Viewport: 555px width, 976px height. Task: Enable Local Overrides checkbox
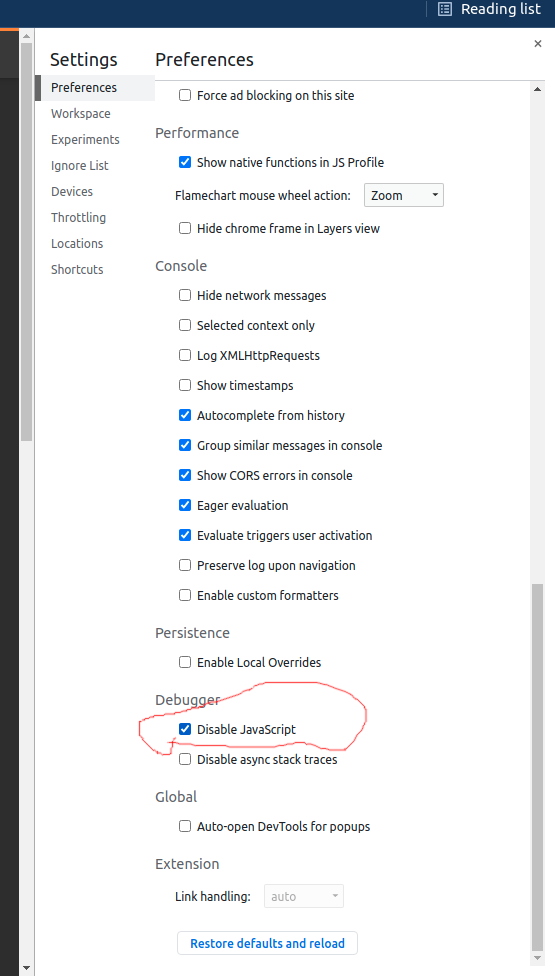pos(185,662)
